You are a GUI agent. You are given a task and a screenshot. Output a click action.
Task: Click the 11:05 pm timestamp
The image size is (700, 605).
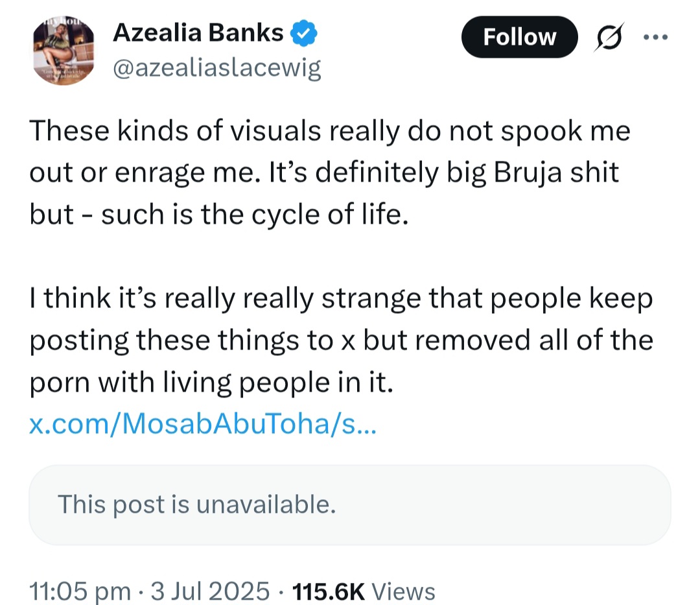[x=80, y=591]
